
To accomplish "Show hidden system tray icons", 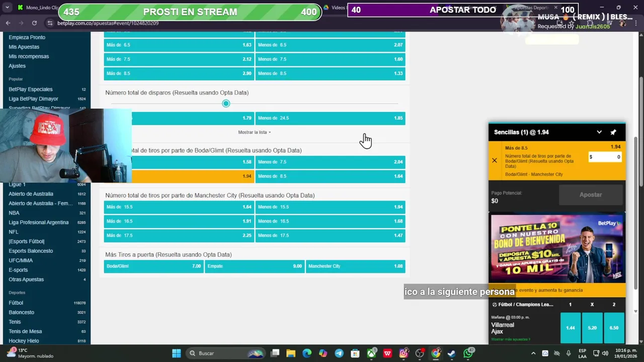I will click(x=533, y=353).
